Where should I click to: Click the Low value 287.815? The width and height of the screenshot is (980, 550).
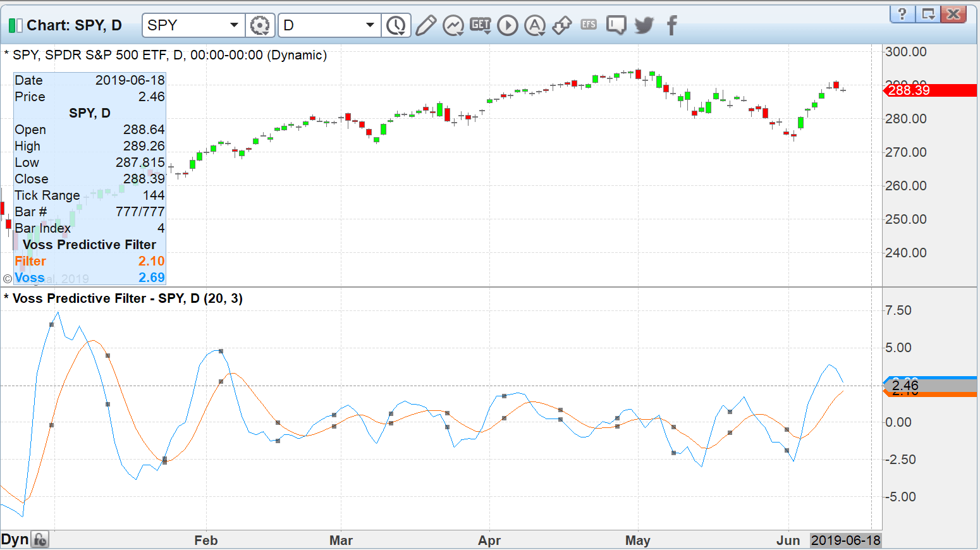click(x=140, y=162)
